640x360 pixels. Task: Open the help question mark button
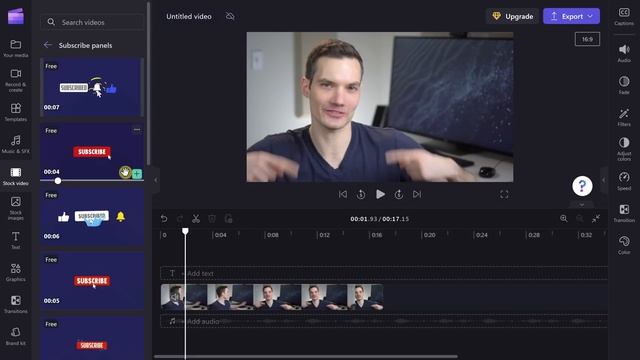[582, 186]
